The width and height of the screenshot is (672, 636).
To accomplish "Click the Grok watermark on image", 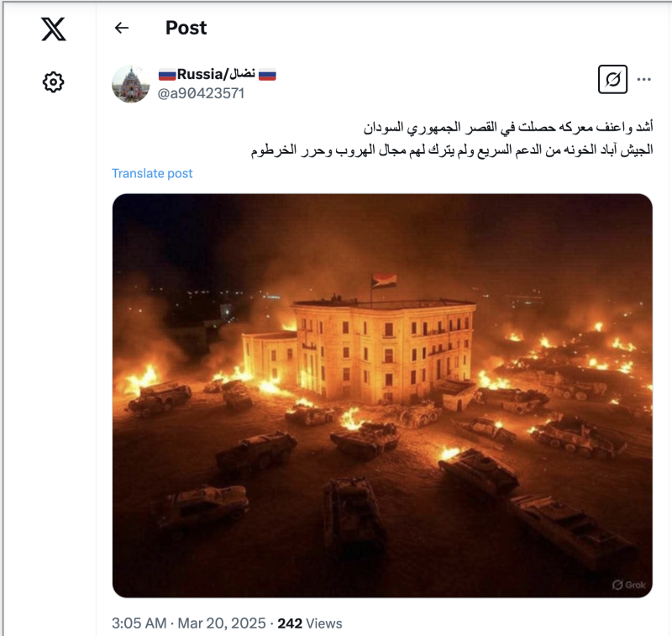I will click(x=628, y=585).
